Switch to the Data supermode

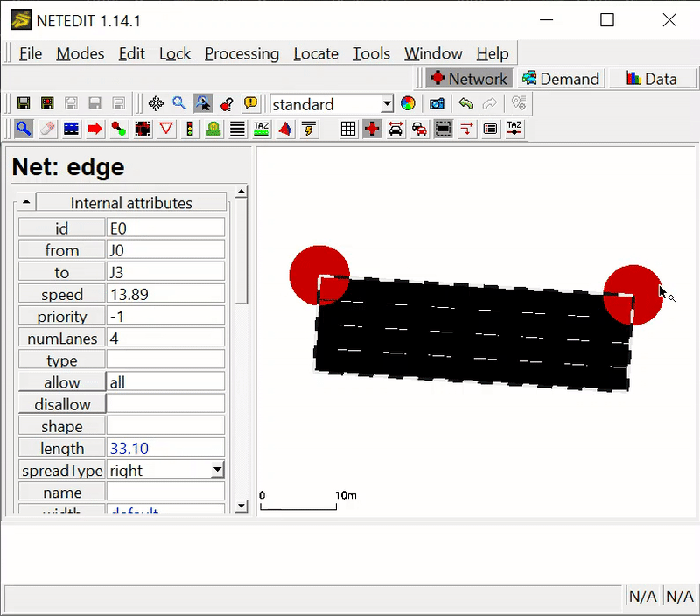[x=652, y=79]
